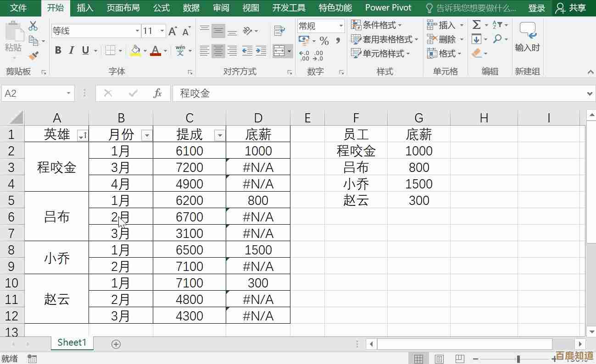596x364 pixels.
Task: Click the AutoSum sigma icon
Action: click(477, 25)
